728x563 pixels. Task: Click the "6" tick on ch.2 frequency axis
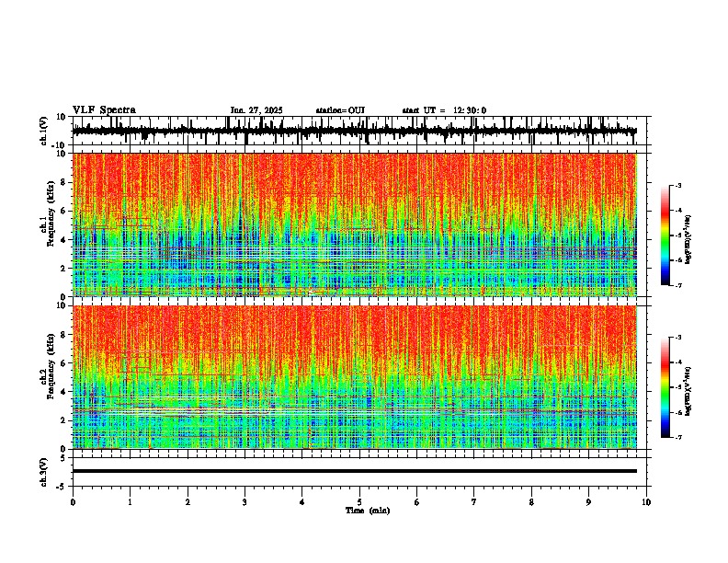64,363
